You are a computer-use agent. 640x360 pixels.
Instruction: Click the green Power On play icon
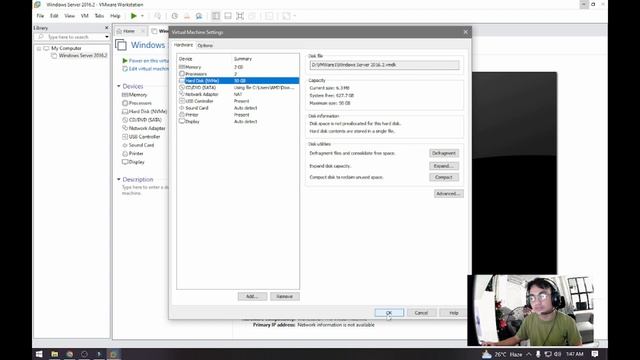point(133,16)
